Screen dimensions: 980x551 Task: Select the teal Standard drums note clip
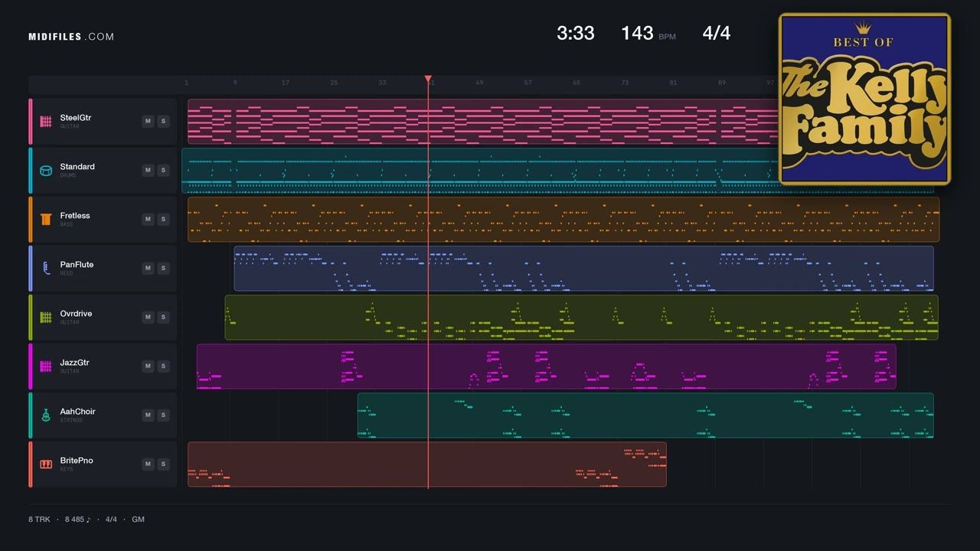coord(480,170)
